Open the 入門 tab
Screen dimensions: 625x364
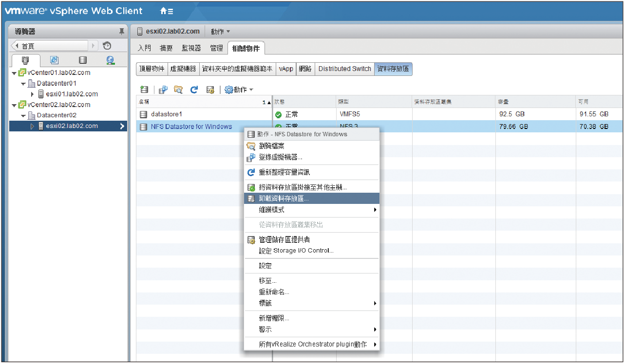[x=145, y=48]
